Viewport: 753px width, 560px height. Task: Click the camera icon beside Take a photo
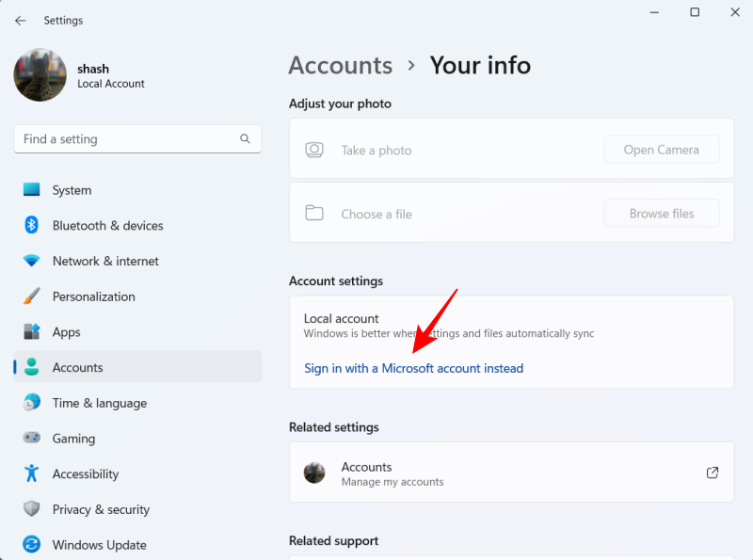[x=314, y=149]
